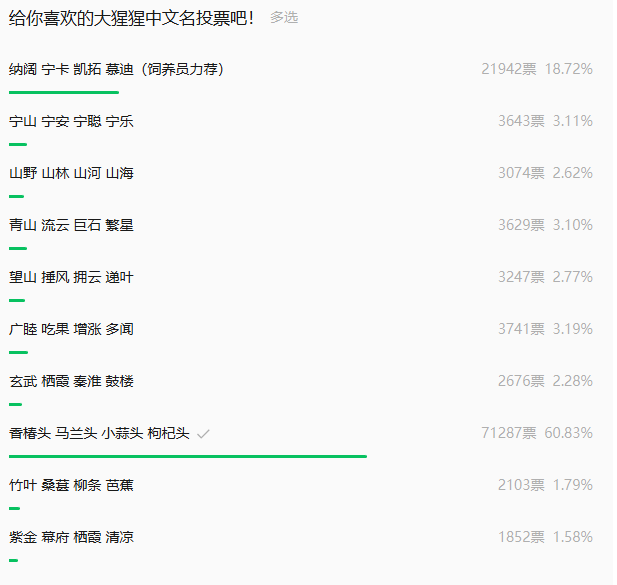Vote for 紫金 幕府 栖霞 清凉

pos(71,537)
